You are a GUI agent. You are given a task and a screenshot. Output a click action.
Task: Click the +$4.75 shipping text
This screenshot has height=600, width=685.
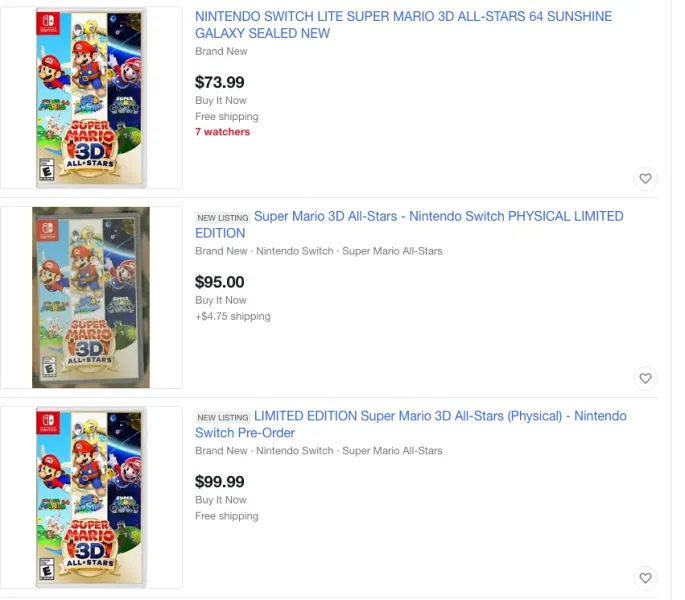pos(232,316)
